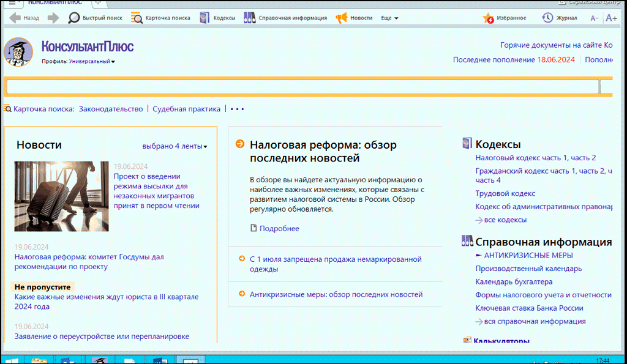The height and width of the screenshot is (364, 627).
Task: Open Карточка поиска from the toolbar
Action: click(x=160, y=18)
